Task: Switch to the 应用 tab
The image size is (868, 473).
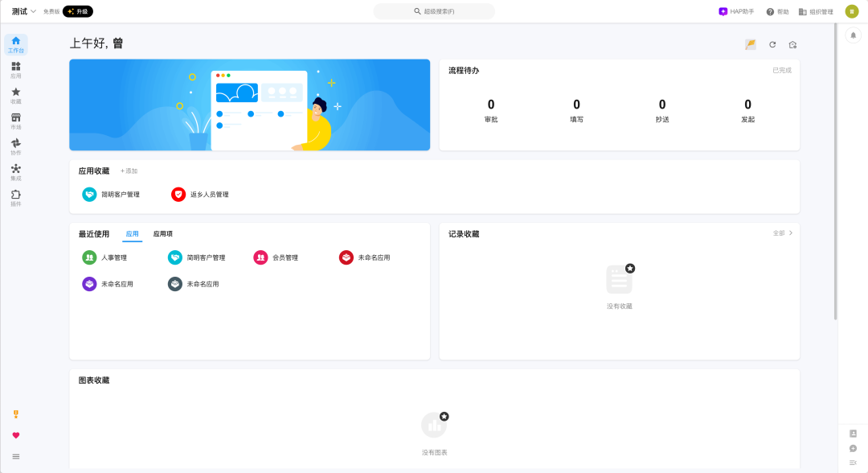Action: [x=133, y=234]
